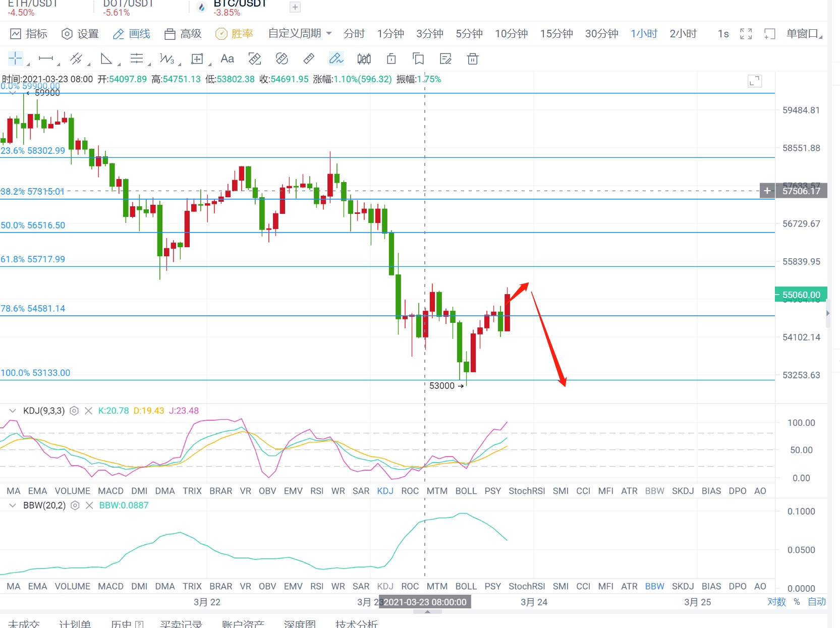Click the trash icon to delete drawings
The image size is (840, 628).
click(x=472, y=59)
